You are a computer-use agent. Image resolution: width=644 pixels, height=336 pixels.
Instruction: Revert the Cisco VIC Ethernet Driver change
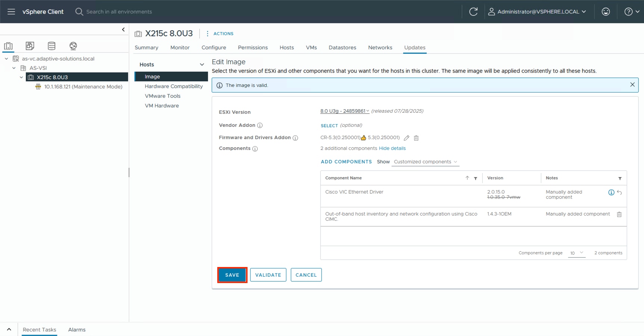point(620,192)
